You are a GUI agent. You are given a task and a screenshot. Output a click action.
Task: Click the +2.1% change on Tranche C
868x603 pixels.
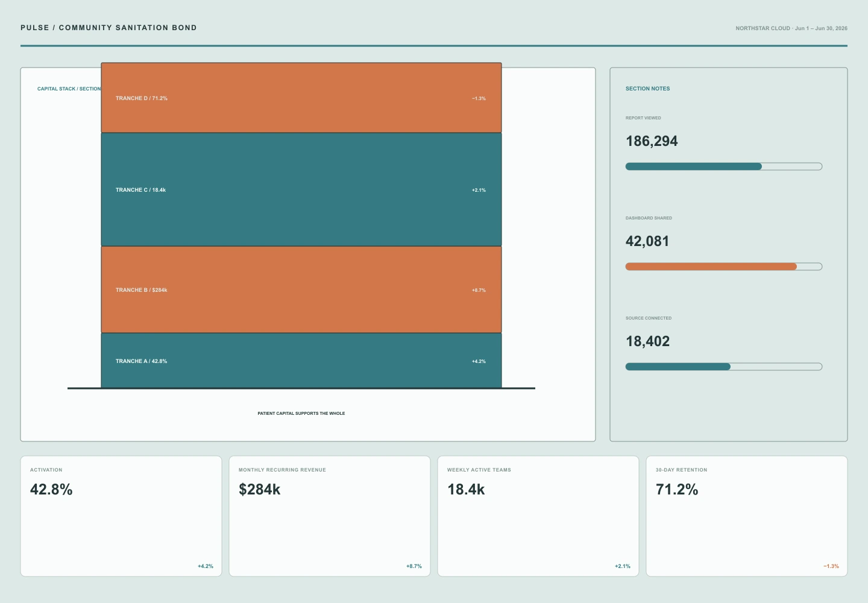tap(479, 190)
